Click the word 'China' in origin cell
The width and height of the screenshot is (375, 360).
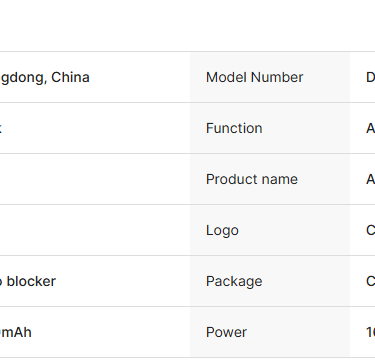(x=70, y=77)
